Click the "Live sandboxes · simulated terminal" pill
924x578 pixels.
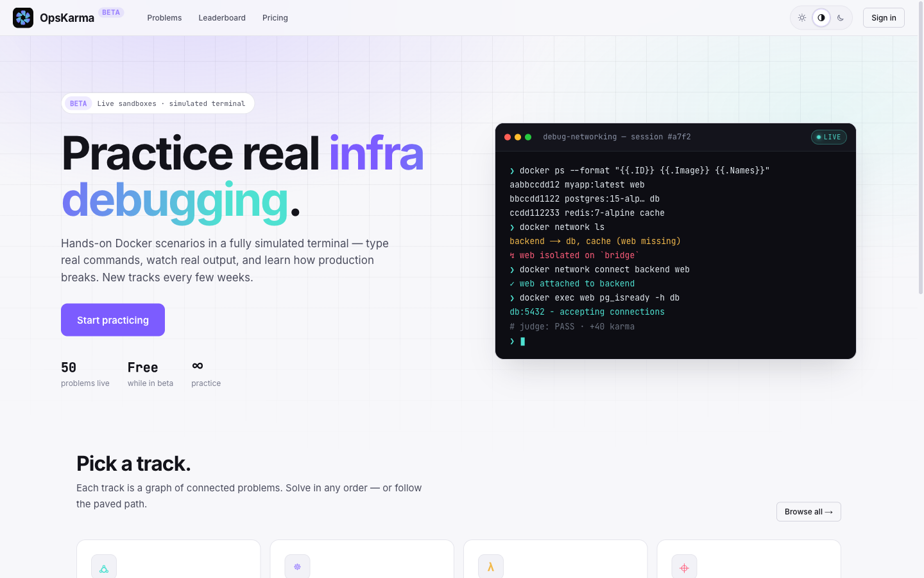158,103
